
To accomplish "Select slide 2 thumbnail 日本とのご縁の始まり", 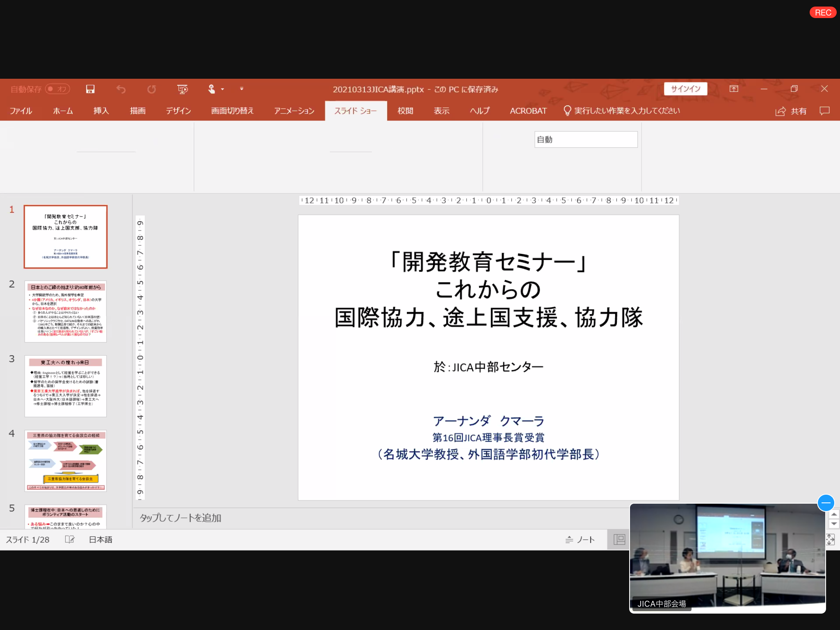I will (x=66, y=311).
